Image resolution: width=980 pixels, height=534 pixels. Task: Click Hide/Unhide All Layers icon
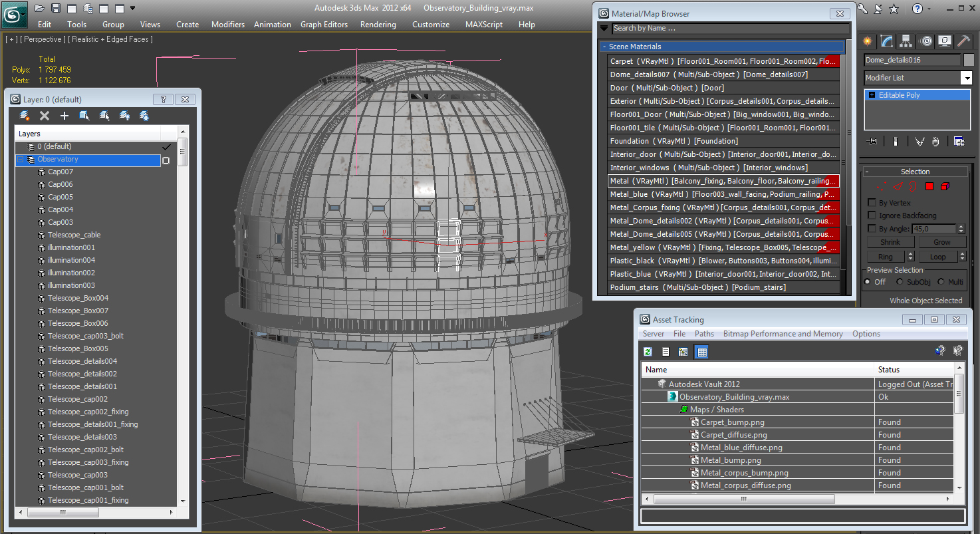click(x=124, y=116)
